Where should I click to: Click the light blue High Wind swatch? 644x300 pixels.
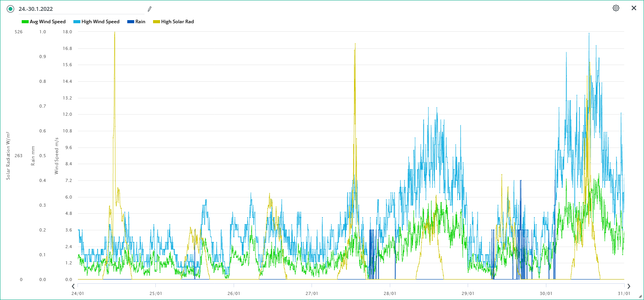click(x=77, y=22)
